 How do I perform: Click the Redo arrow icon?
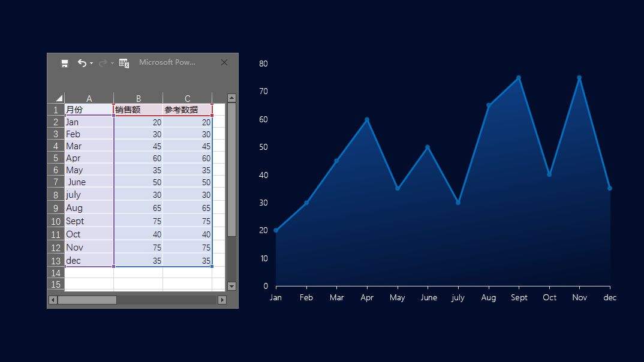(x=103, y=63)
